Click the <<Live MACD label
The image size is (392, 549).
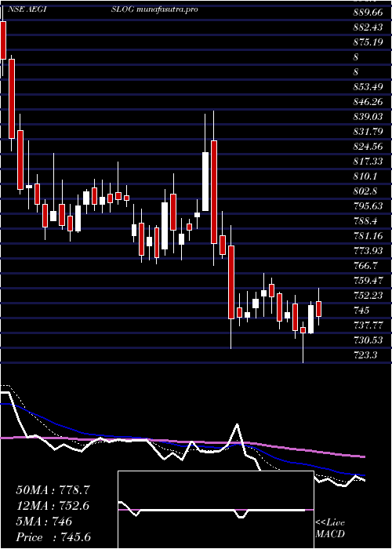[330, 529]
